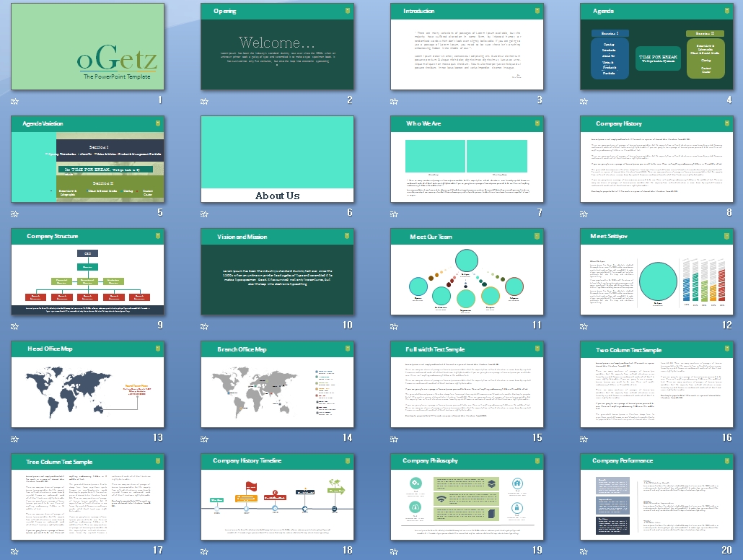Click the transition star under Company Structure slide
The height and width of the screenshot is (560, 743).
pos(14,327)
